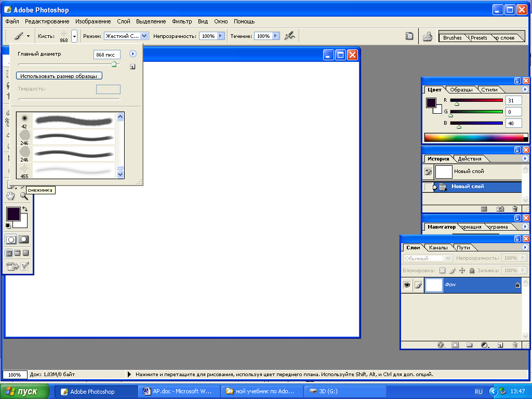Open the Непрозрачность slider arrow in options bar
Image resolution: width=532 pixels, height=399 pixels.
pyautogui.click(x=220, y=36)
